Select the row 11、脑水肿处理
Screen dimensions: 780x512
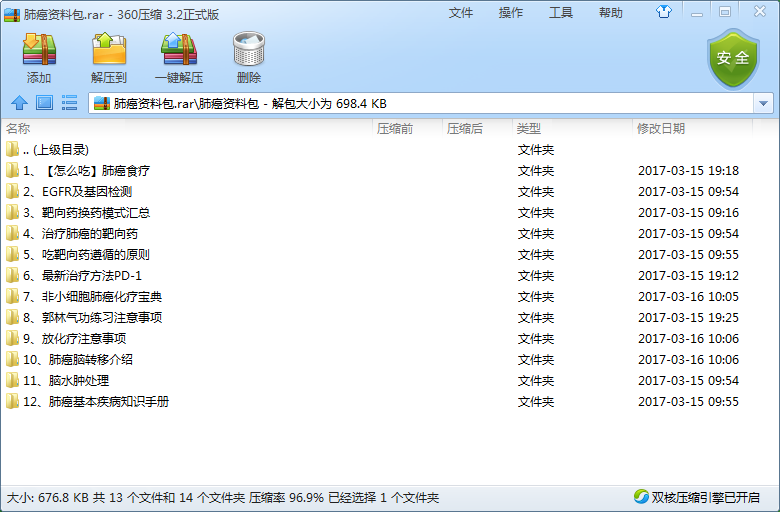pyautogui.click(x=390, y=380)
